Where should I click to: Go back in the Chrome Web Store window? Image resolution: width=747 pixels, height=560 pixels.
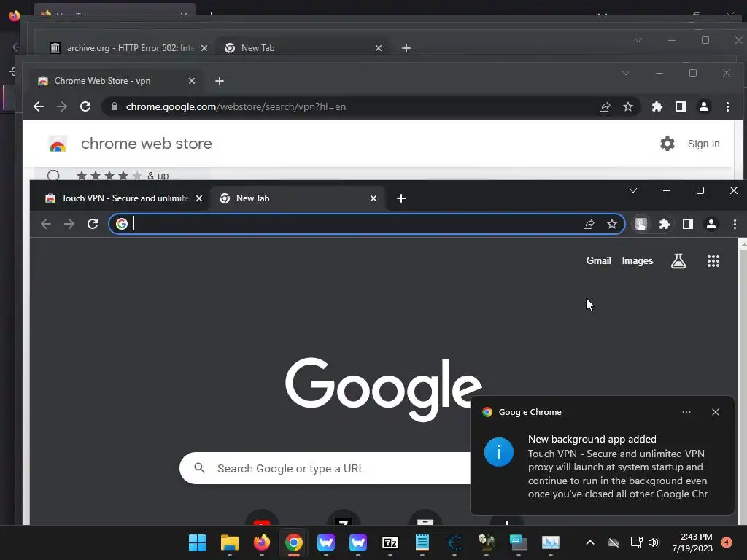coord(39,106)
